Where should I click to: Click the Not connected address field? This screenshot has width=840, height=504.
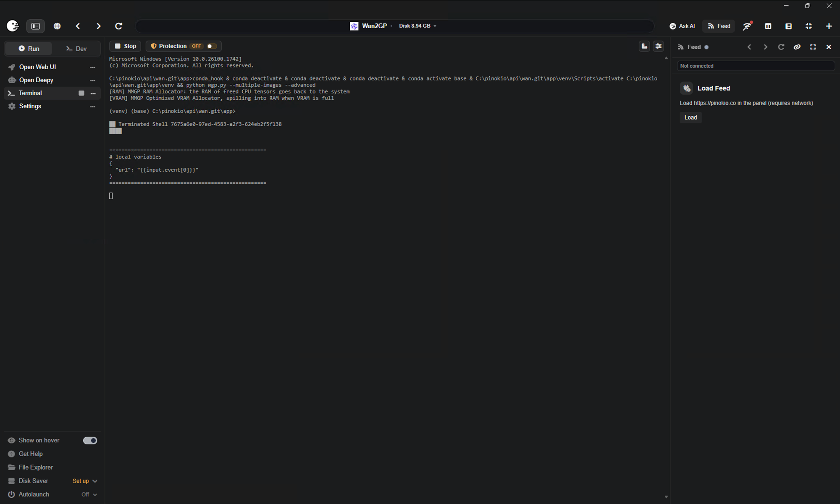point(756,66)
